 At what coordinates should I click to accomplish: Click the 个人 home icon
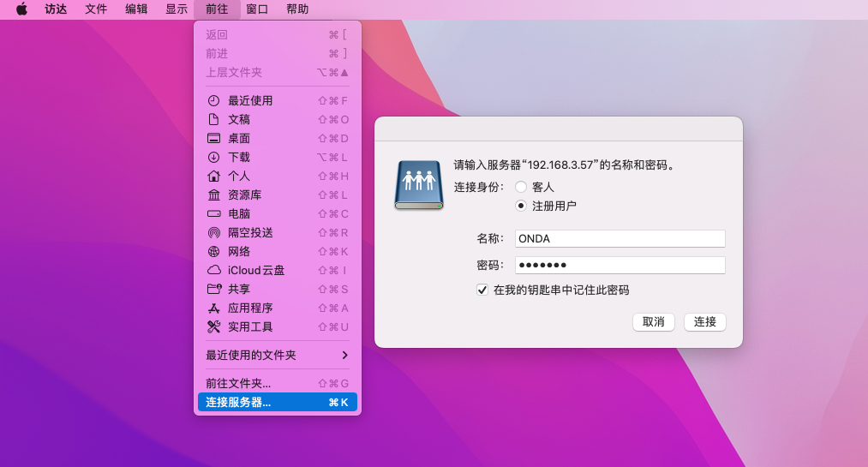tap(213, 176)
